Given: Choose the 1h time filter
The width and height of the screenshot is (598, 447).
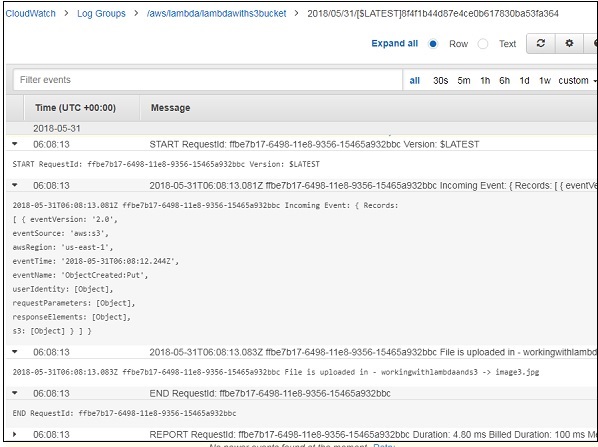Looking at the screenshot, I should click(485, 80).
